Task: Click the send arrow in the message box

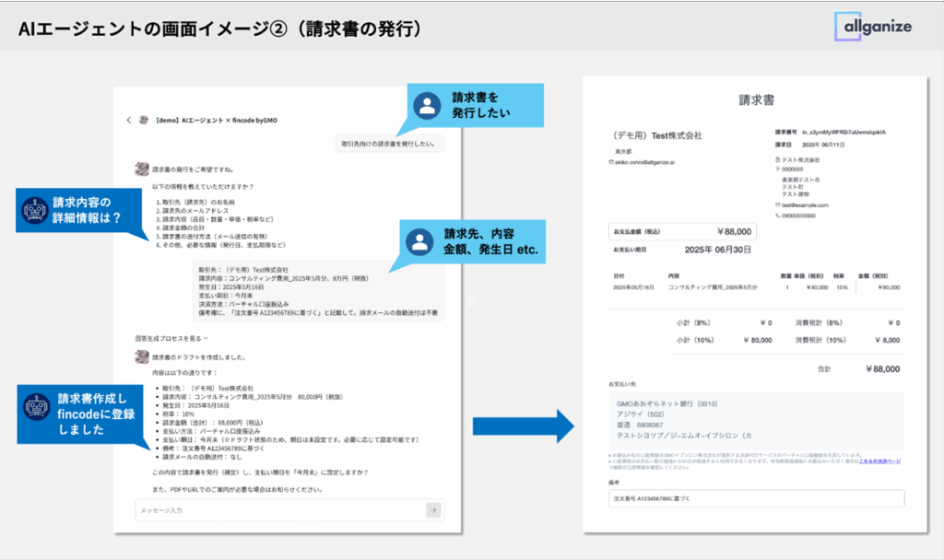Action: [x=432, y=509]
